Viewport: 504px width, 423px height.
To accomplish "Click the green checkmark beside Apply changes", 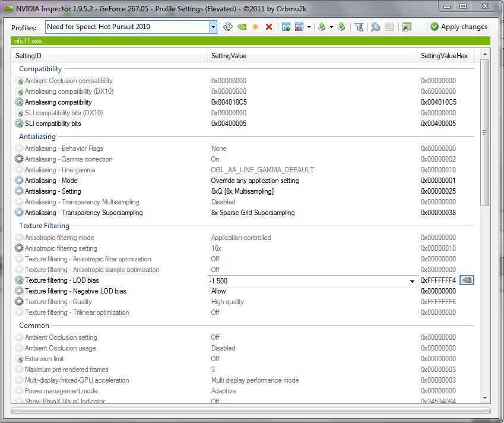I will (435, 27).
